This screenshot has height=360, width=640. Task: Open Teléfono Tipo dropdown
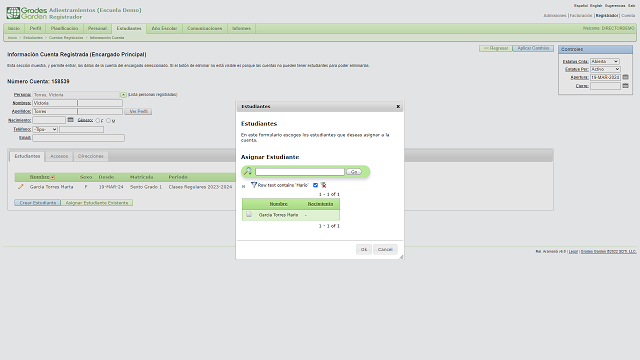45,129
